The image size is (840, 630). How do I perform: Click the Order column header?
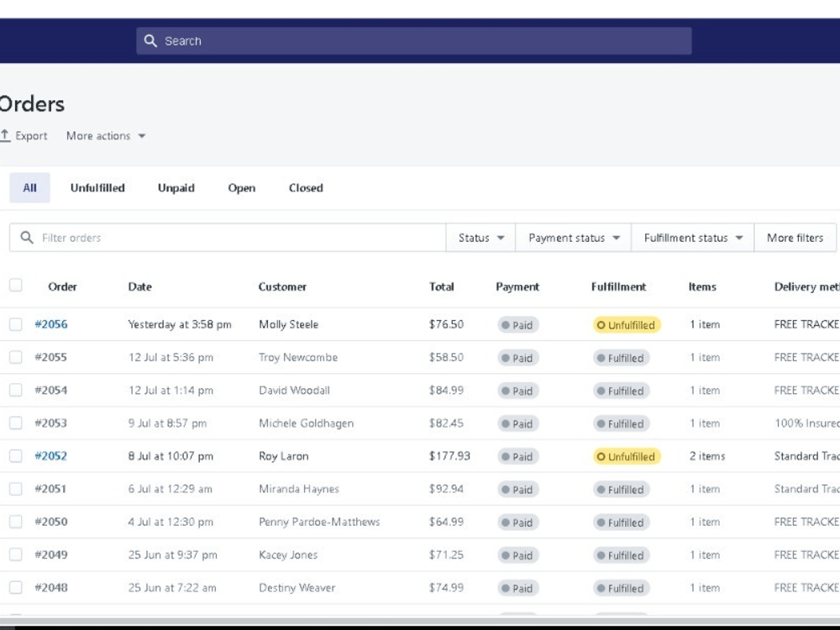[62, 286]
